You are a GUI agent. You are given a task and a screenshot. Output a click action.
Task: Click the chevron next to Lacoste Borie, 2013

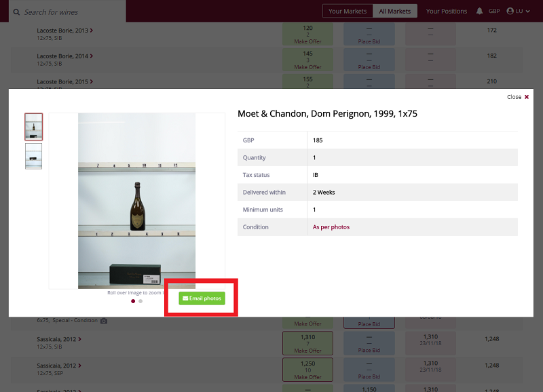92,31
